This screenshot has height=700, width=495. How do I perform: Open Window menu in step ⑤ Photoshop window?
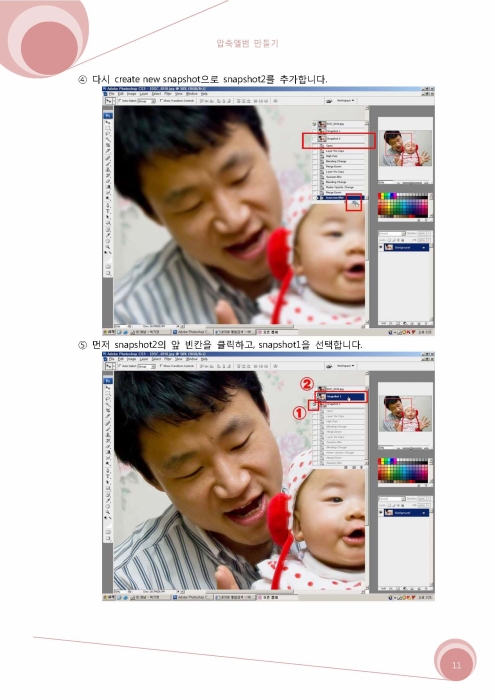(192, 359)
